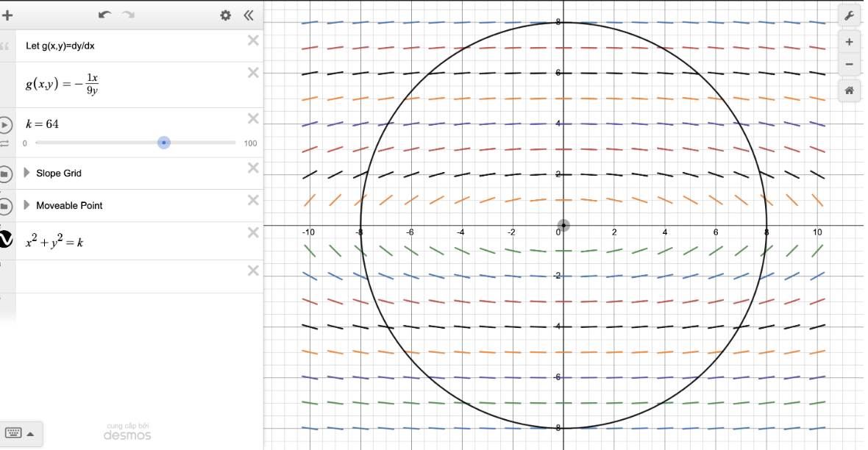The width and height of the screenshot is (868, 450).
Task: Edit the x² + y² = k equation
Action: pos(54,241)
